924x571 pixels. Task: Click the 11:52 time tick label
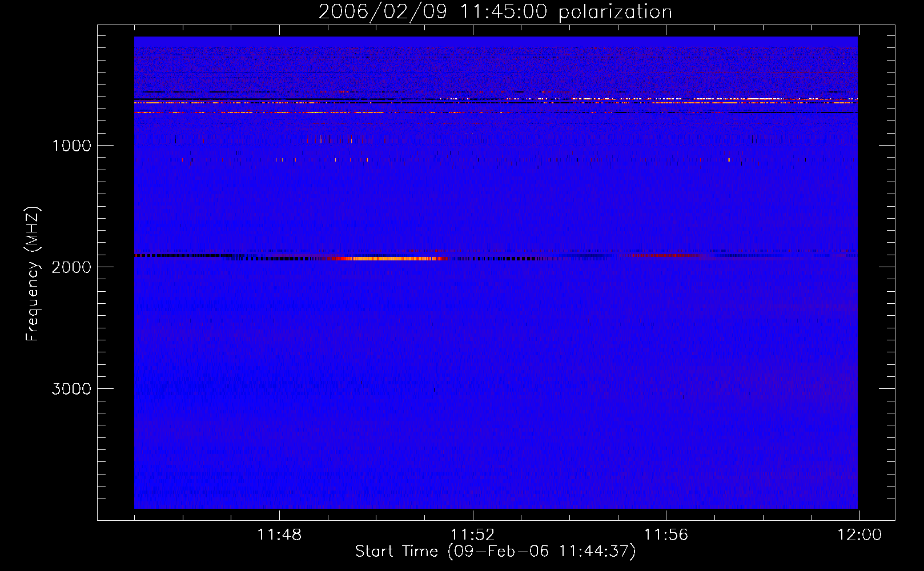coord(472,535)
